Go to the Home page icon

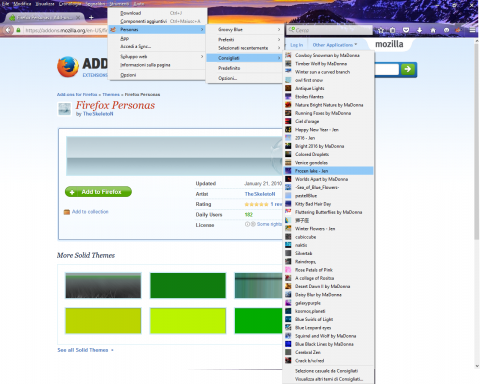[x=433, y=30]
